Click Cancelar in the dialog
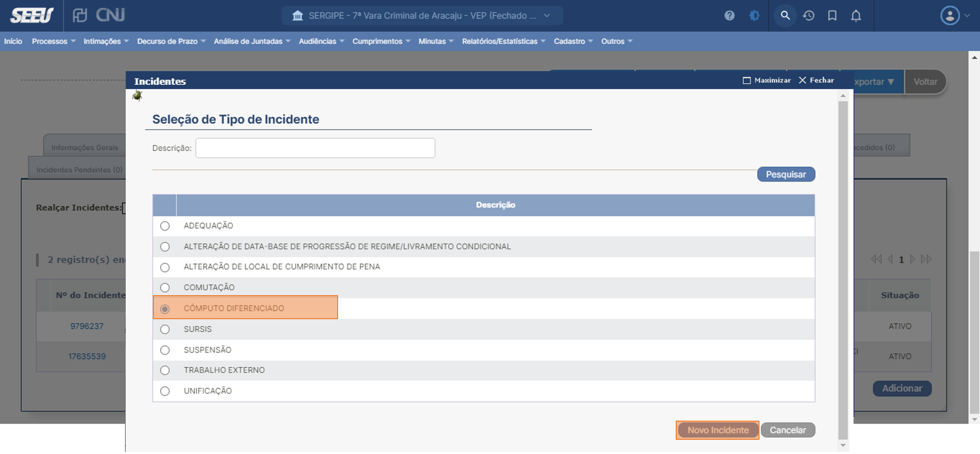Viewport: 980px width, 454px height. pos(787,430)
